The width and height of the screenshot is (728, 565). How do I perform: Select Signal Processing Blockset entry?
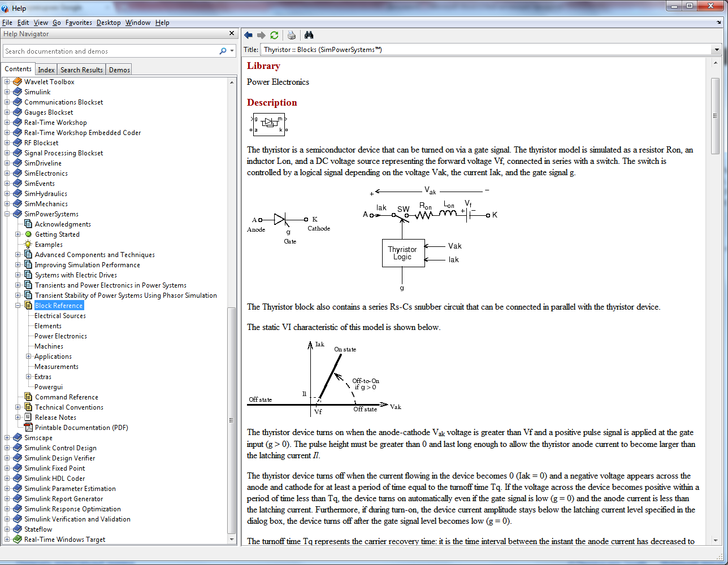point(63,153)
